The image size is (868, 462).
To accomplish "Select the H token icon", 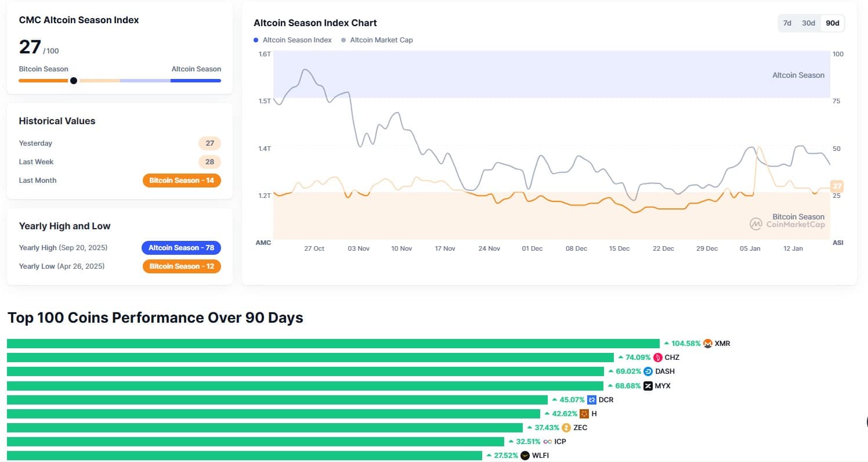I will 584,413.
